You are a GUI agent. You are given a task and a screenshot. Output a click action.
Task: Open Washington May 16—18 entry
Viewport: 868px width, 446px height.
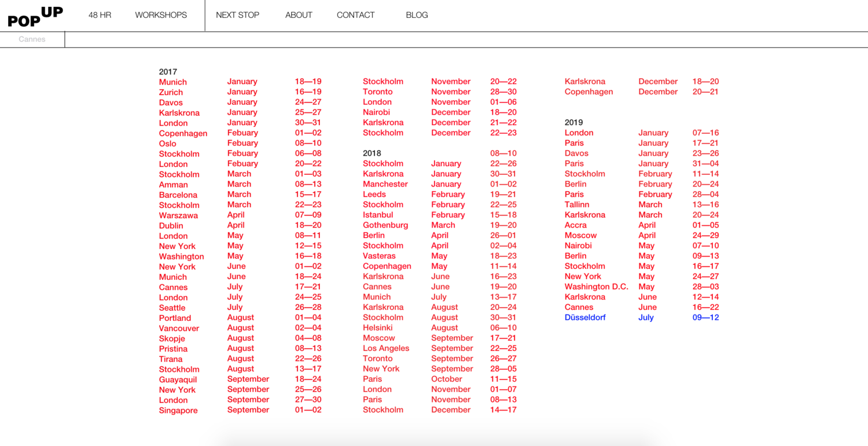[x=240, y=256]
